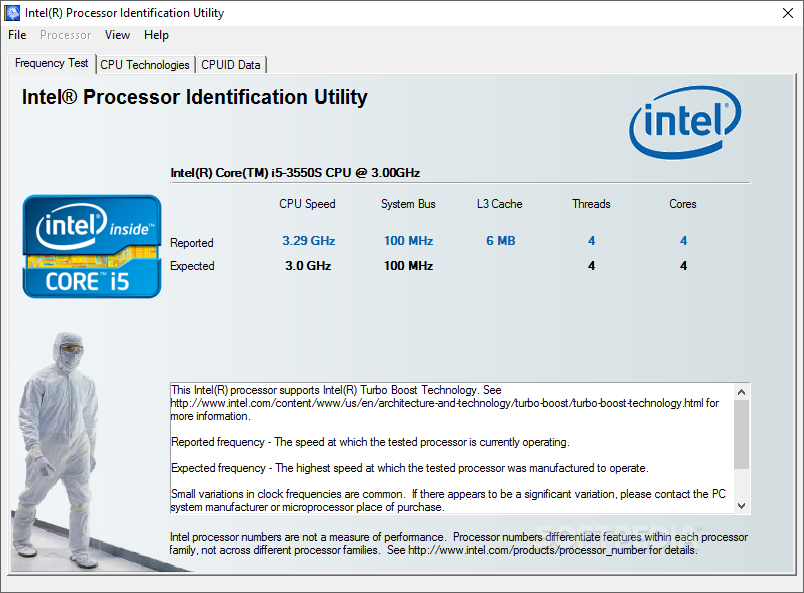Viewport: 804px width, 593px height.
Task: Click the L3 Cache column header
Action: [x=499, y=204]
